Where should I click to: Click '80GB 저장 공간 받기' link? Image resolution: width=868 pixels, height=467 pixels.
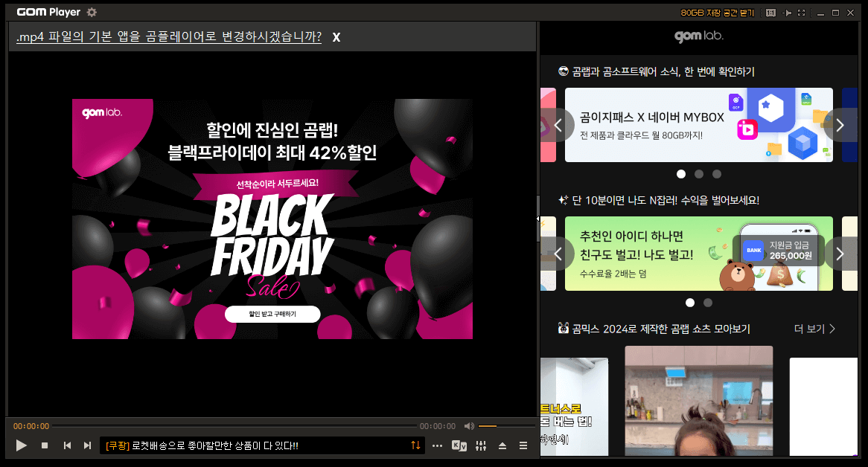pos(718,13)
